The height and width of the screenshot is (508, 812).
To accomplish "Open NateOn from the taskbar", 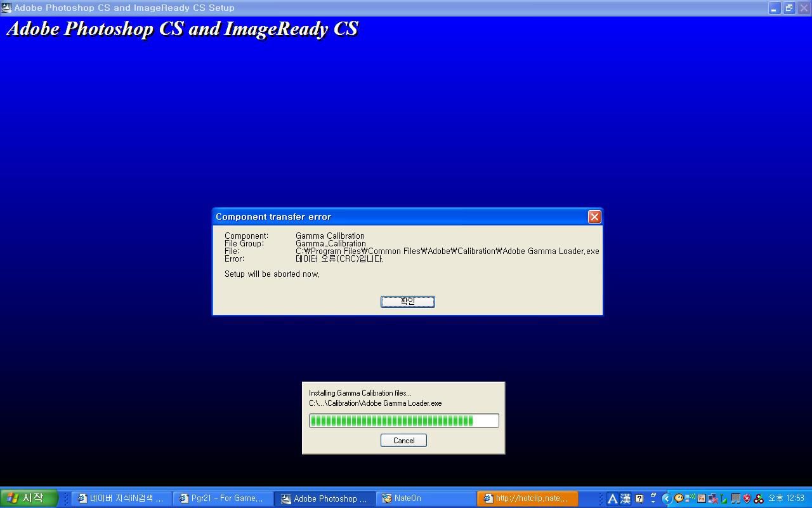I will tap(426, 498).
